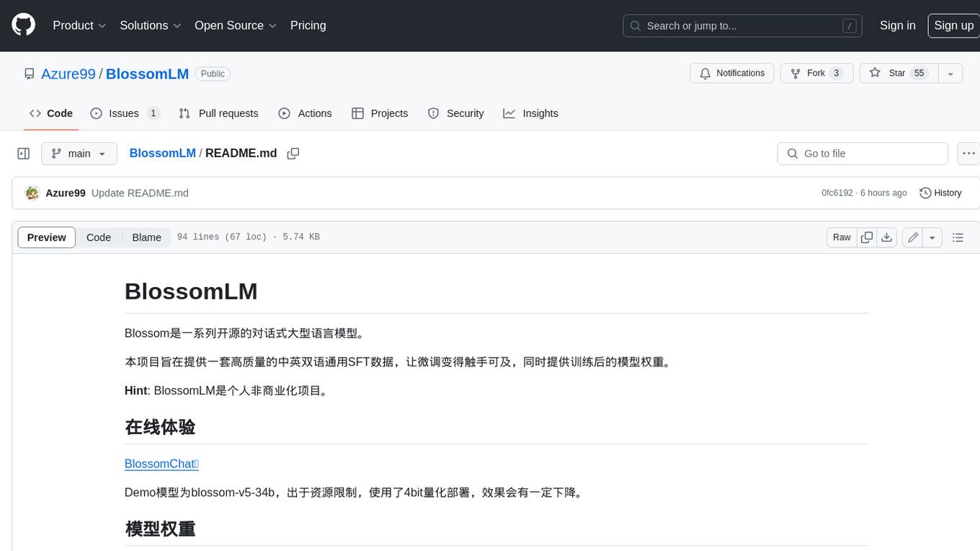Copy raw file contents icon
The image size is (980, 551).
(867, 237)
